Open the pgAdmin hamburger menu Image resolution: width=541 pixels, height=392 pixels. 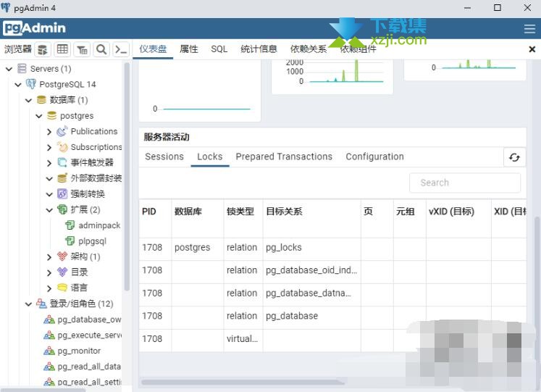click(529, 29)
